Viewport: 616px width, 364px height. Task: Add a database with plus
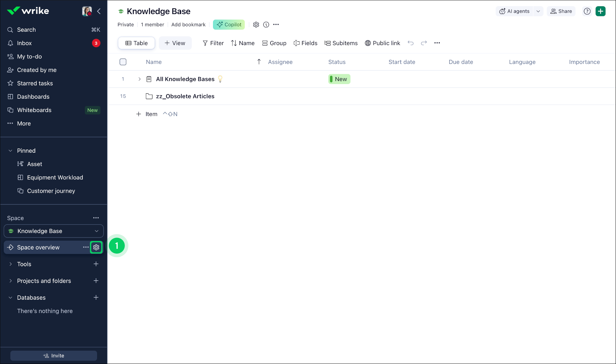click(96, 297)
